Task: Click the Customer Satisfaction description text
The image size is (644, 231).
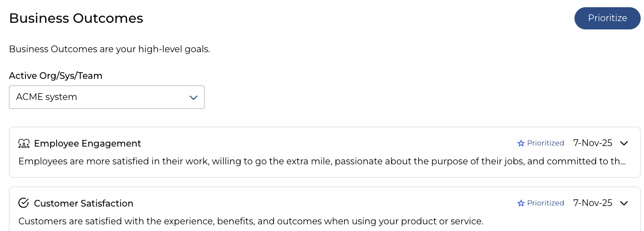Action: tap(251, 221)
